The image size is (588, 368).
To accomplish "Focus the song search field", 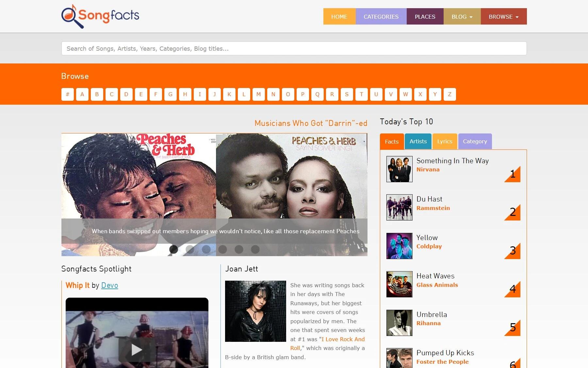I will click(x=294, y=48).
